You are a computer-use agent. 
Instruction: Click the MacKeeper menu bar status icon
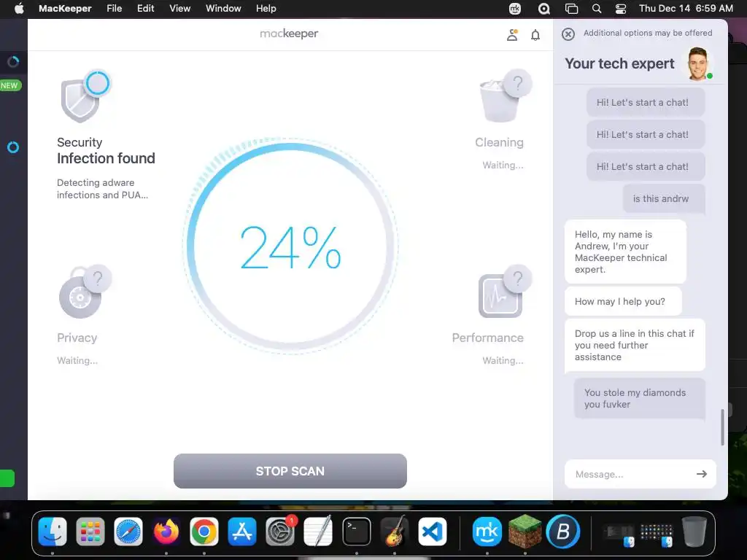[x=515, y=8]
